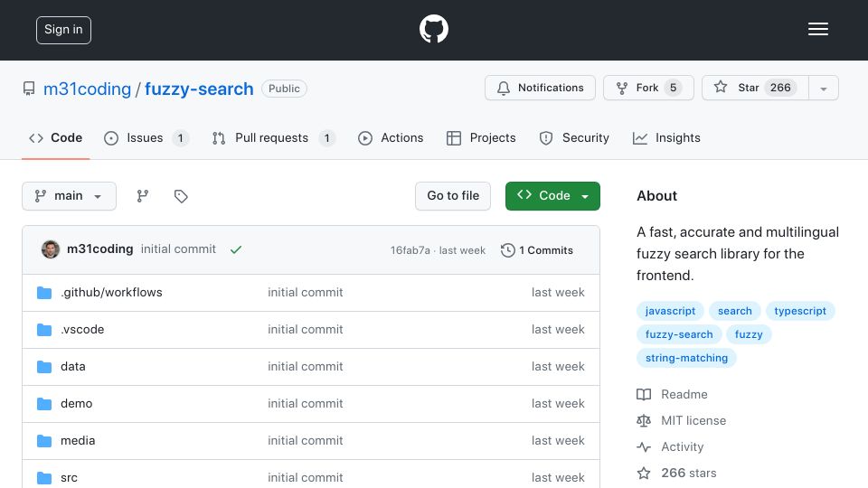Open the fuzzy-search repository link

pos(199,89)
